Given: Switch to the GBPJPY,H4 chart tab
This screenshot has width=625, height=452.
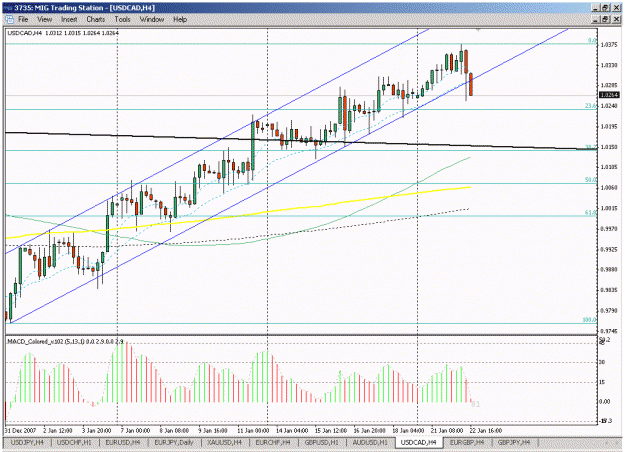Looking at the screenshot, I should (x=514, y=442).
